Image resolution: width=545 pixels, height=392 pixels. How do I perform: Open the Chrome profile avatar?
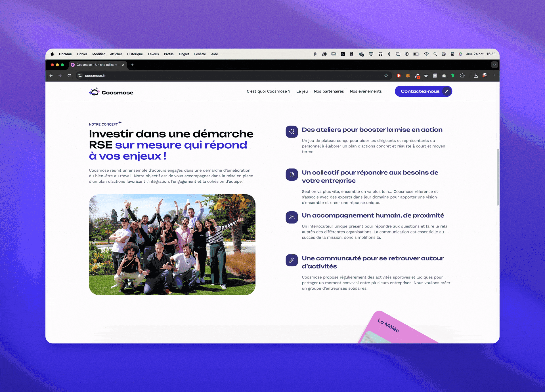pyautogui.click(x=485, y=76)
